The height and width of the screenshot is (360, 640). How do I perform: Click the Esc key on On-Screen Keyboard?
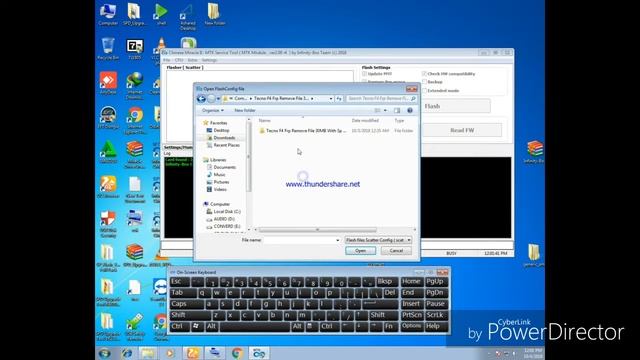pyautogui.click(x=180, y=282)
